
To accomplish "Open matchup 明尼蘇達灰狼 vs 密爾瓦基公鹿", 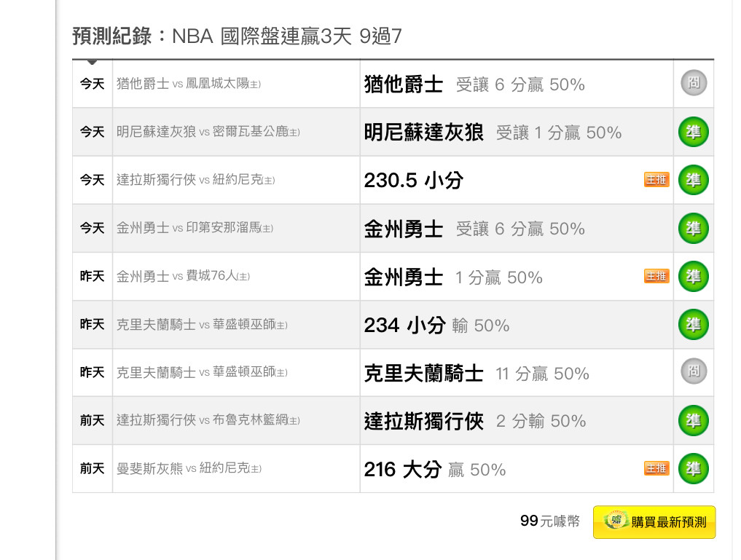I will coord(208,132).
